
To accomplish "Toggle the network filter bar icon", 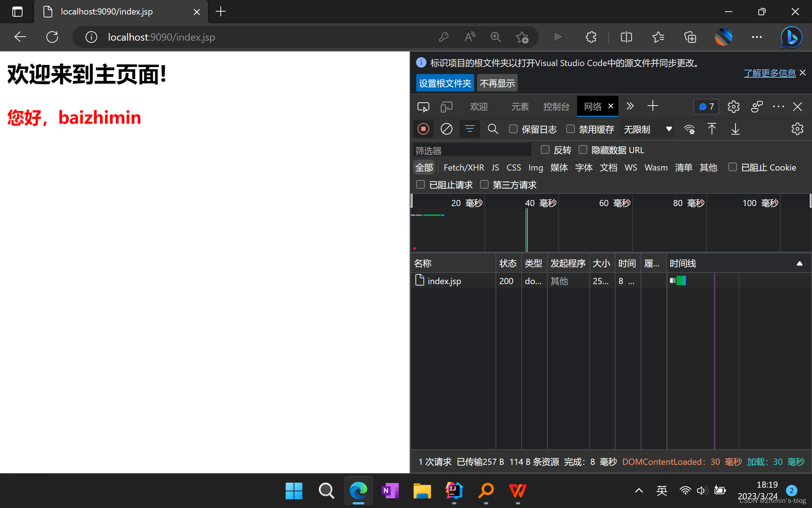I will [x=469, y=129].
